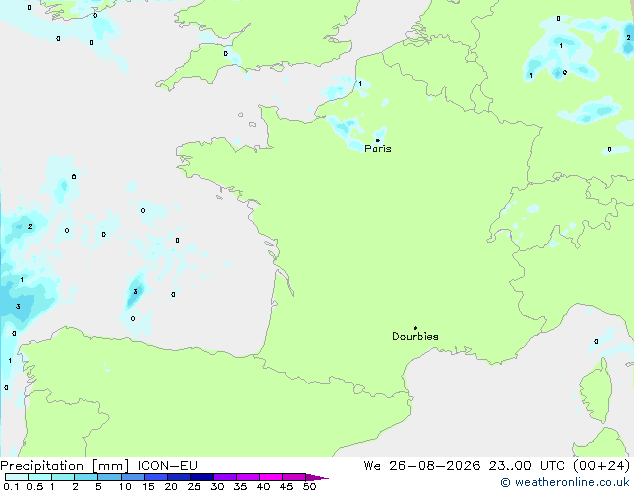Click the legend label 20
Viewport: 634px width, 490px height.
(171, 486)
